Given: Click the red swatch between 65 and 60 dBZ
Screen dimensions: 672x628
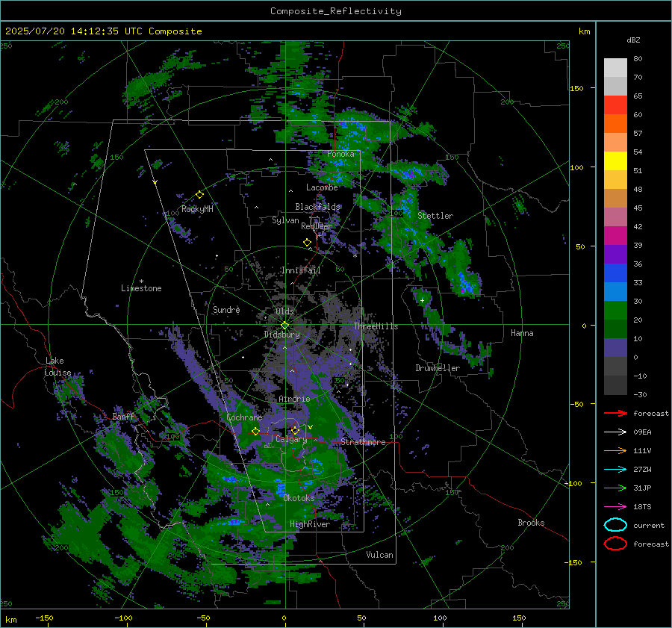Looking at the screenshot, I should [615, 105].
